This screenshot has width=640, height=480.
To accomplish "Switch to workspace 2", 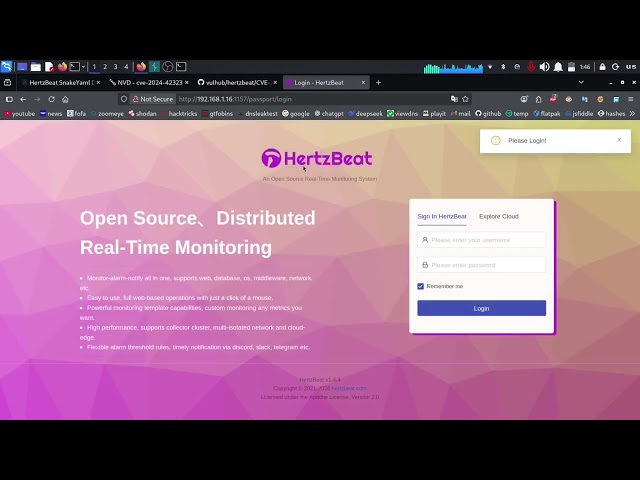I will point(105,67).
